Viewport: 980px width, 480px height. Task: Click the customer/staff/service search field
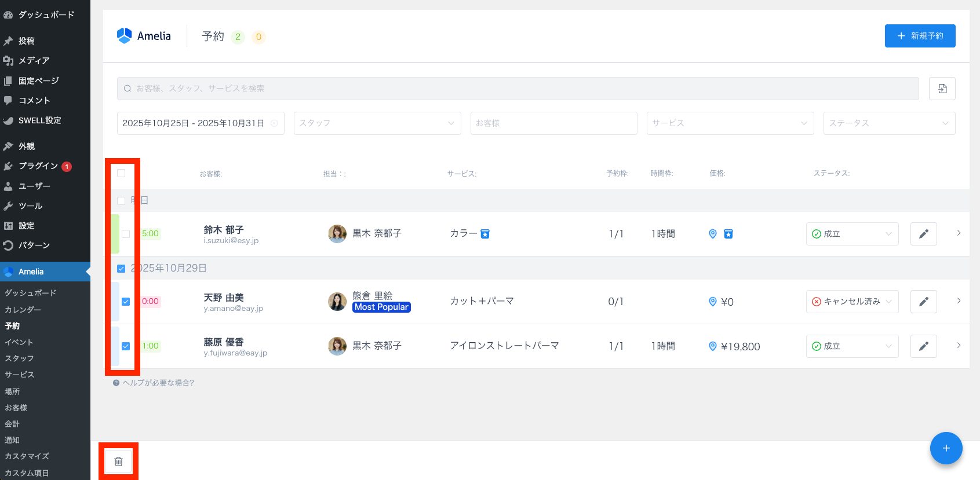click(x=518, y=89)
